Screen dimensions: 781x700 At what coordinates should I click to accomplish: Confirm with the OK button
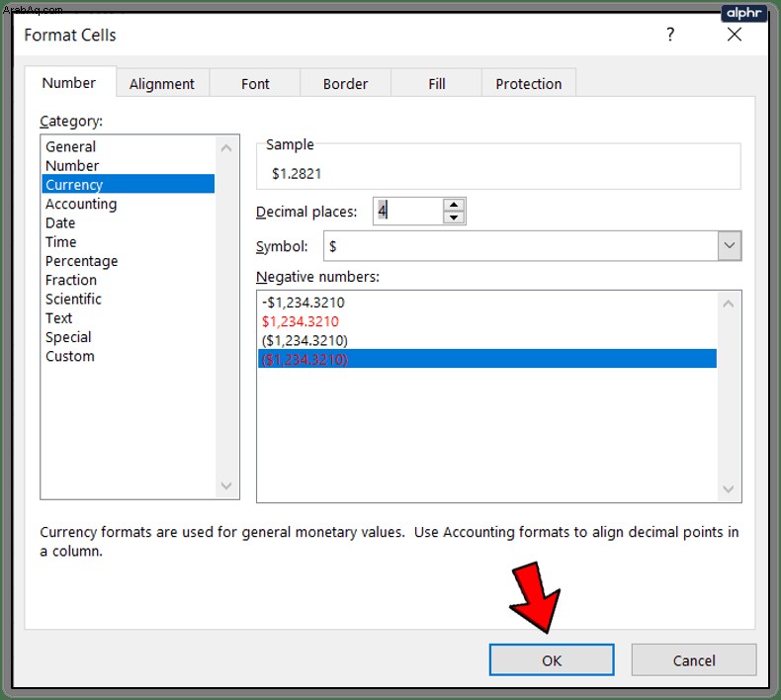click(x=552, y=660)
